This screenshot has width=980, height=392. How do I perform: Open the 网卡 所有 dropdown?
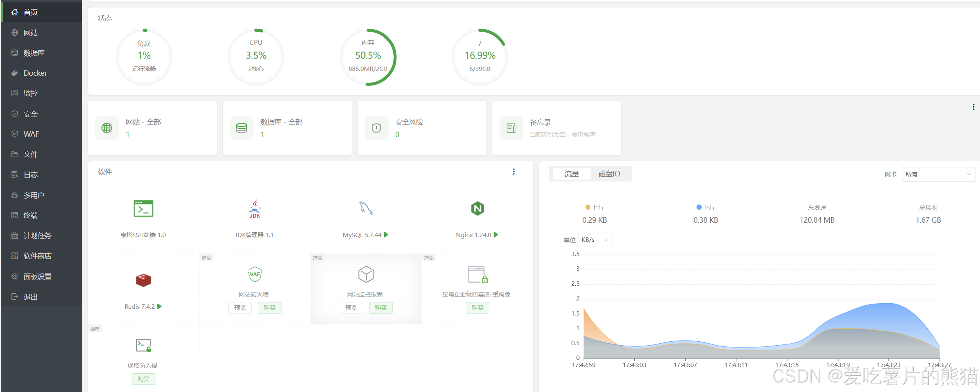tap(938, 174)
